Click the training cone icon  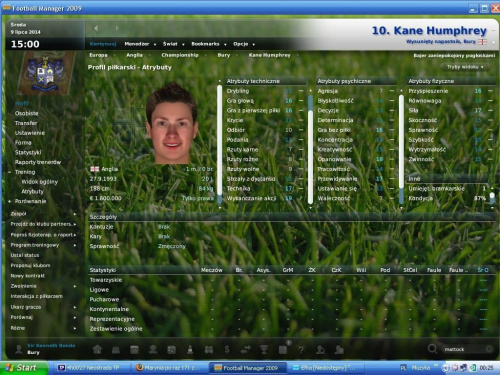(190, 349)
